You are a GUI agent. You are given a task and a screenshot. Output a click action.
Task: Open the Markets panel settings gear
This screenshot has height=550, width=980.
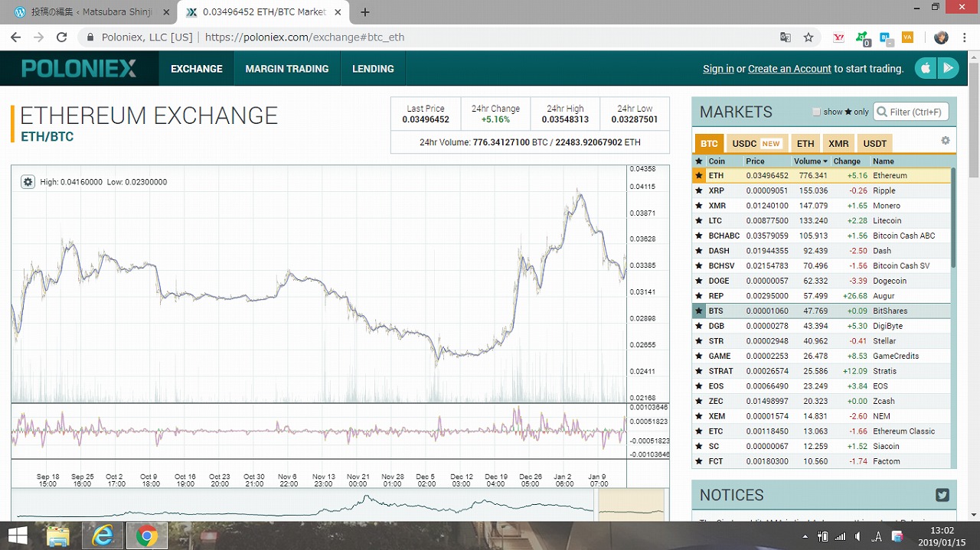tap(946, 141)
